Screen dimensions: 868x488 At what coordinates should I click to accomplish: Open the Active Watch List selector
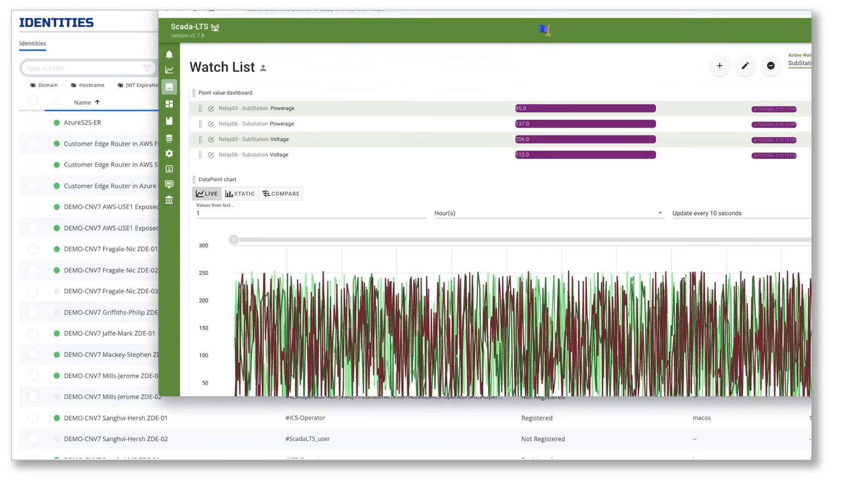(x=799, y=63)
